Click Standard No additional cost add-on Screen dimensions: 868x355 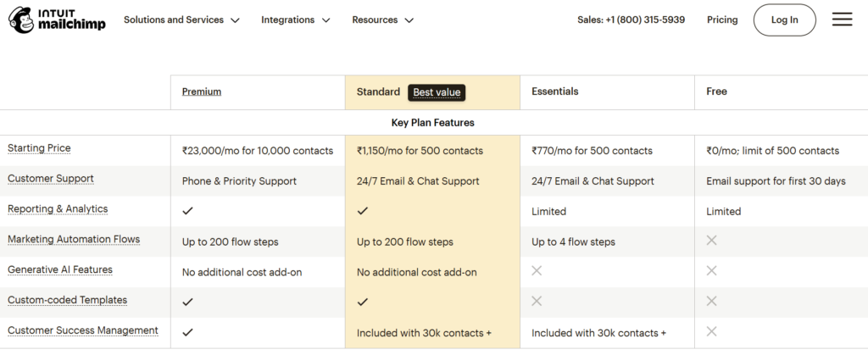tap(417, 273)
